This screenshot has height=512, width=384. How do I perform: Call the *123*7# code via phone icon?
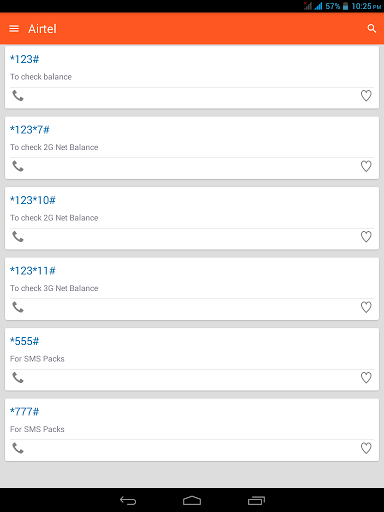18,166
